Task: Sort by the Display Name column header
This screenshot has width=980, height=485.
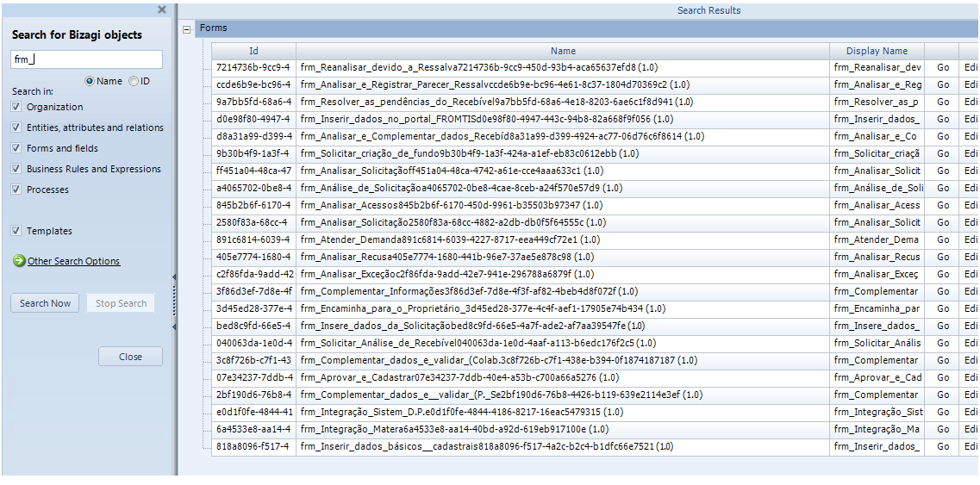Action: pyautogui.click(x=877, y=51)
